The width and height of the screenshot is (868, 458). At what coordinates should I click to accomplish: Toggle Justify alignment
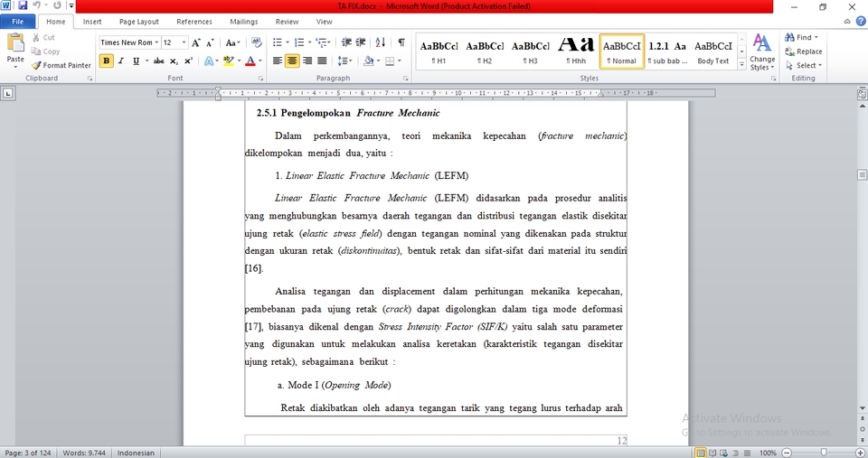(x=322, y=61)
